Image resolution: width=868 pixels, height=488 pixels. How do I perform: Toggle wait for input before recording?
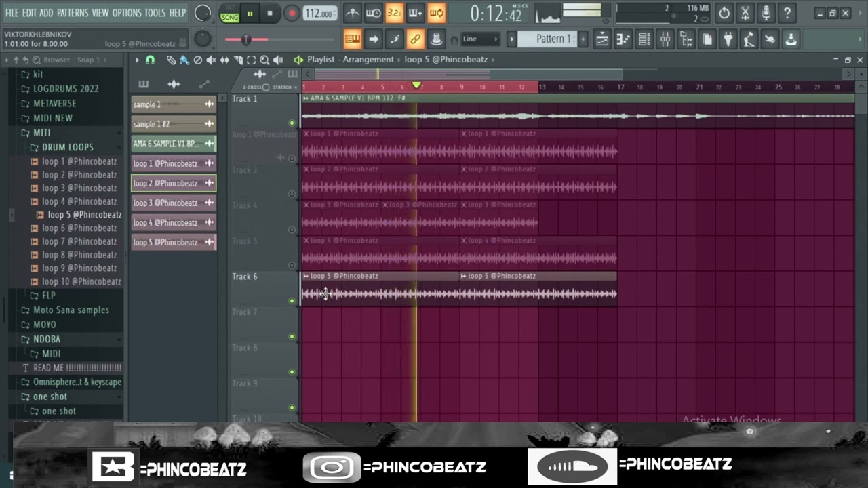point(374,13)
